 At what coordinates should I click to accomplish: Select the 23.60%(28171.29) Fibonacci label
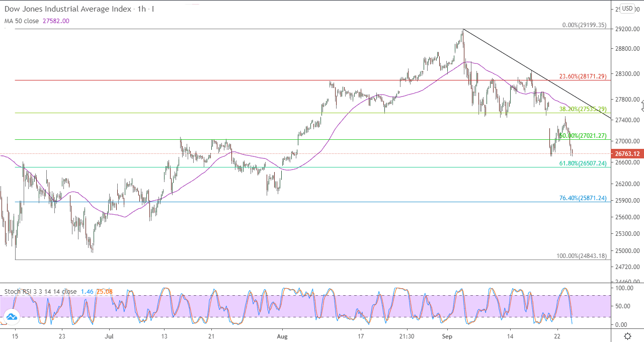pyautogui.click(x=583, y=77)
